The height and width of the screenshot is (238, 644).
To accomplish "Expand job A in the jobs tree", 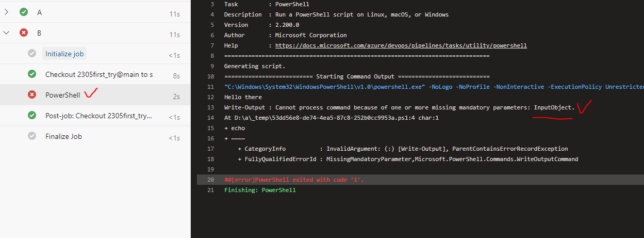I will click(x=6, y=12).
